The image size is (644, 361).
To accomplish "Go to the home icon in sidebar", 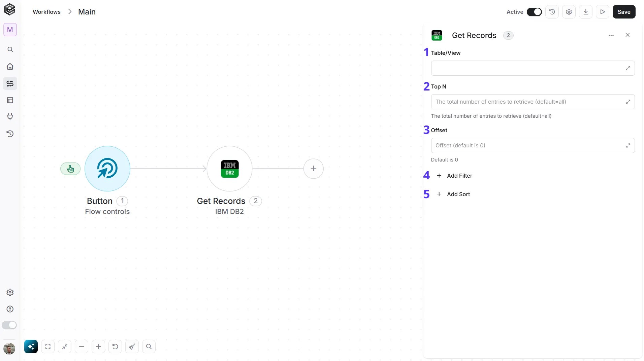I will [x=10, y=66].
